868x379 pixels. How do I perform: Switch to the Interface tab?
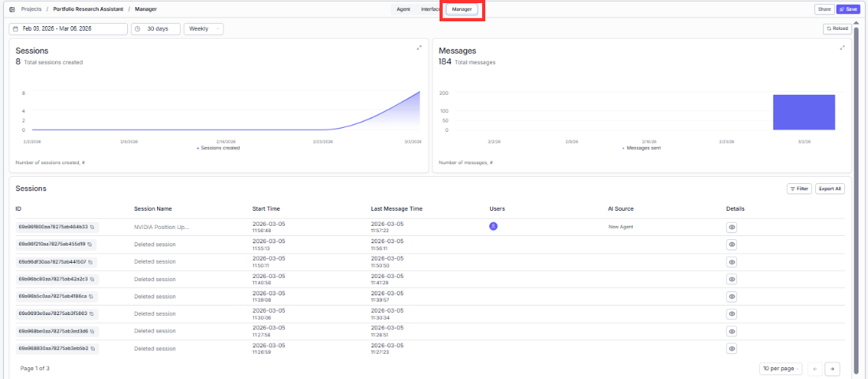pos(430,9)
